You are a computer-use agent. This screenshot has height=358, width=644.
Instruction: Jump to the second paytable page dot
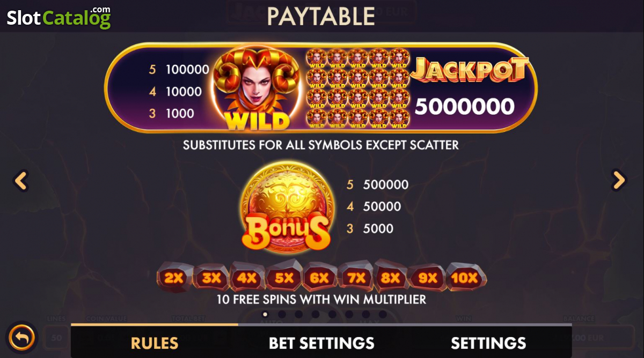point(282,314)
